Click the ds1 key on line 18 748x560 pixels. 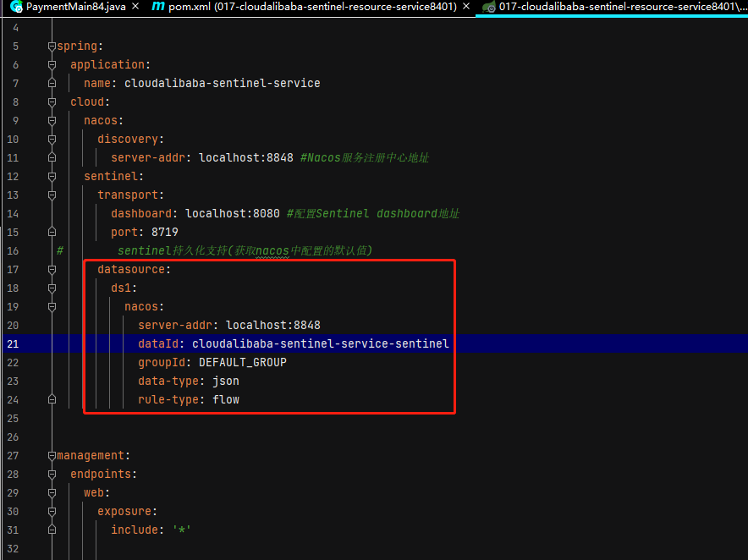(121, 288)
